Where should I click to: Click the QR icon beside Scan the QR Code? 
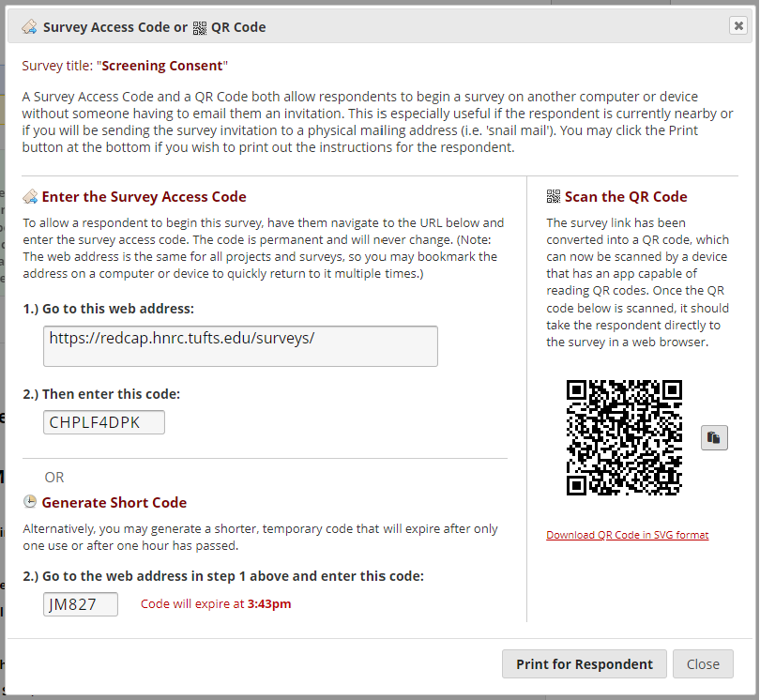(x=554, y=196)
